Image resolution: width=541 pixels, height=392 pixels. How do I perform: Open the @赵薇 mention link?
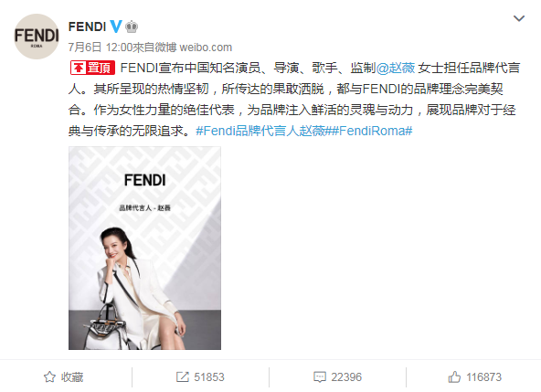pos(396,68)
